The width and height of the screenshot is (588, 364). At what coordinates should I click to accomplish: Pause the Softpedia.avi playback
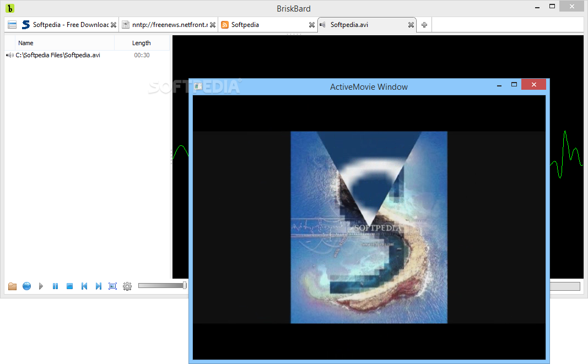click(x=55, y=286)
